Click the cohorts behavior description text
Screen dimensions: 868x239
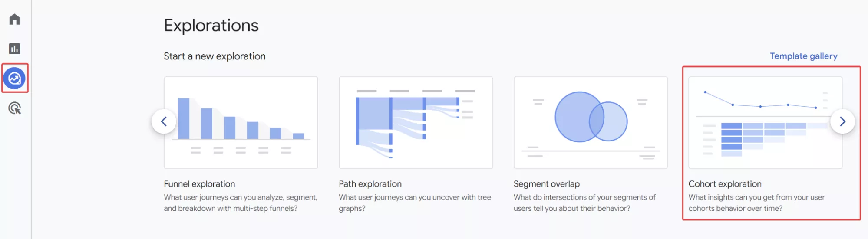tap(756, 203)
